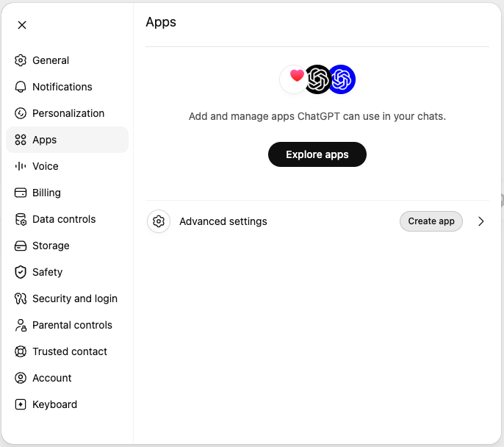
Task: Click the black ChatGPT logo icon
Action: 317,79
